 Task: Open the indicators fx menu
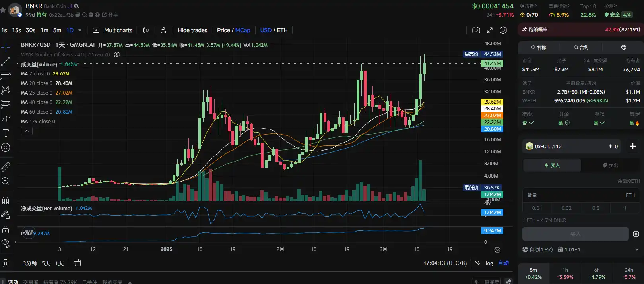coord(163,30)
